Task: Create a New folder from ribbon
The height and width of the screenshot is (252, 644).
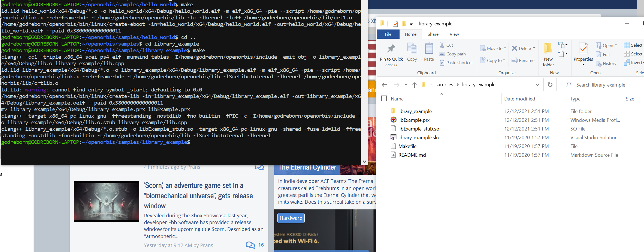Action: pyautogui.click(x=548, y=55)
